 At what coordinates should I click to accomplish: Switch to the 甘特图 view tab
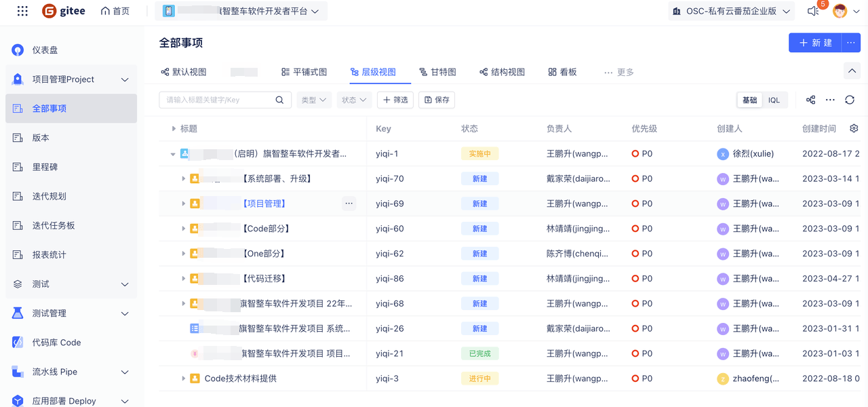[437, 72]
